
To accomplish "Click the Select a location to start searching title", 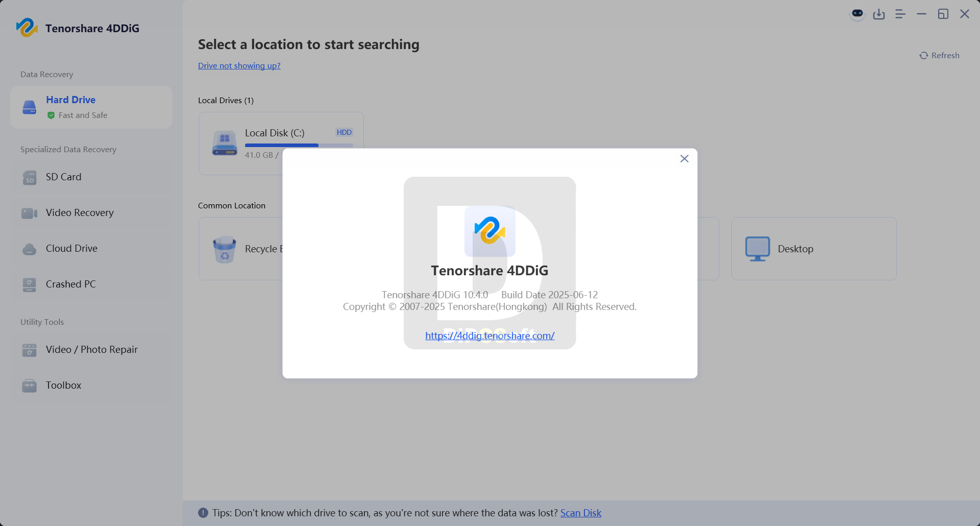I will pyautogui.click(x=309, y=44).
